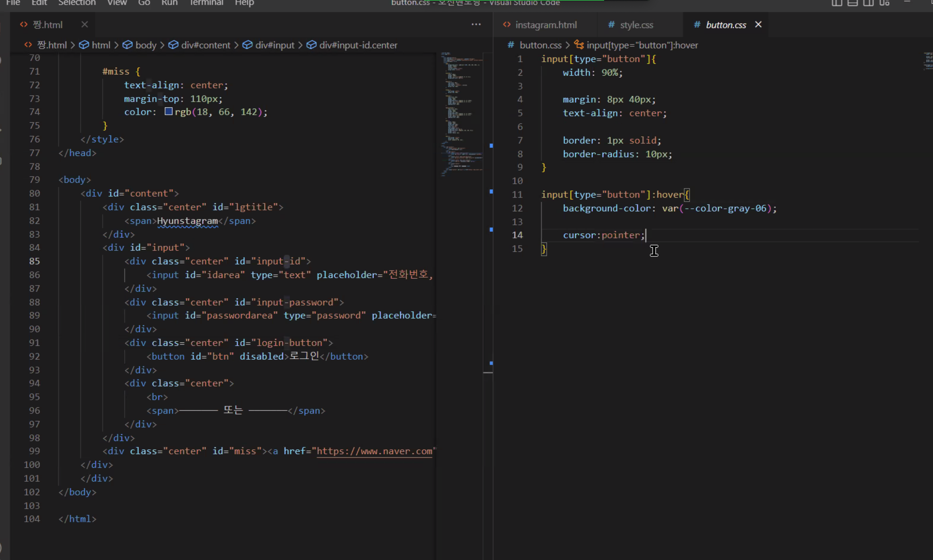Toggle the secondary side bar layout icon
933x560 pixels.
click(868, 3)
